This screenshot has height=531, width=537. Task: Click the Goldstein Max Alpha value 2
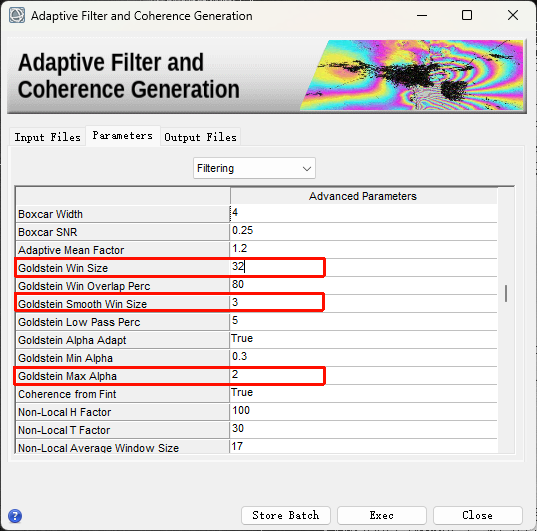click(363, 375)
